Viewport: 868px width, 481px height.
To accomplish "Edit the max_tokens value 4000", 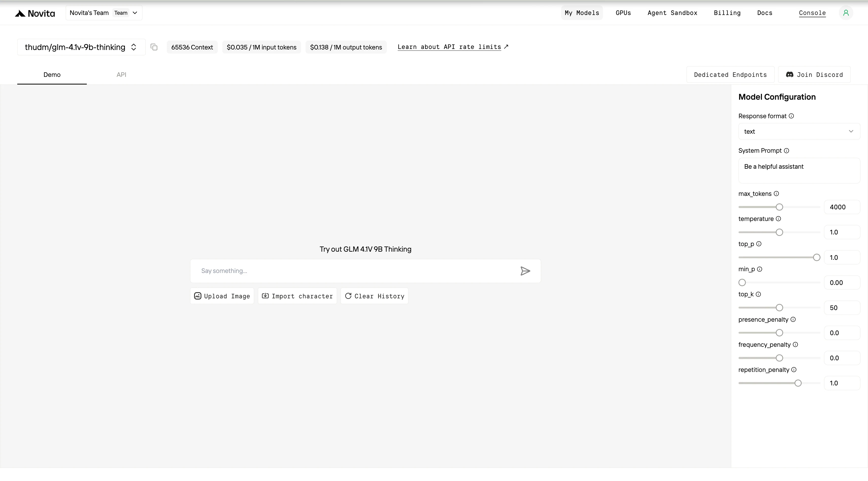I will tap(842, 207).
